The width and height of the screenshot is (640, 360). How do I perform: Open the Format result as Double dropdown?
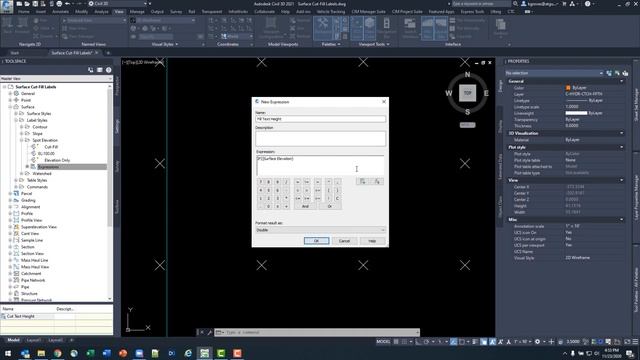coord(320,230)
